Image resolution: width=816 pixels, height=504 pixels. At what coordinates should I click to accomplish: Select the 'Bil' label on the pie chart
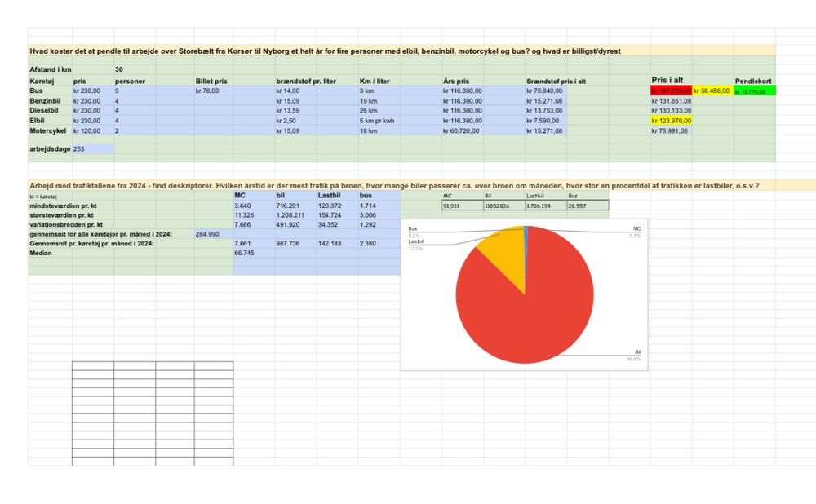click(638, 352)
